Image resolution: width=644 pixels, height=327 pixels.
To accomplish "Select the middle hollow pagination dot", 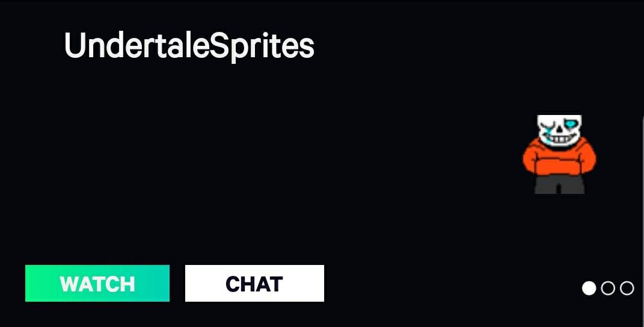I will (608, 288).
